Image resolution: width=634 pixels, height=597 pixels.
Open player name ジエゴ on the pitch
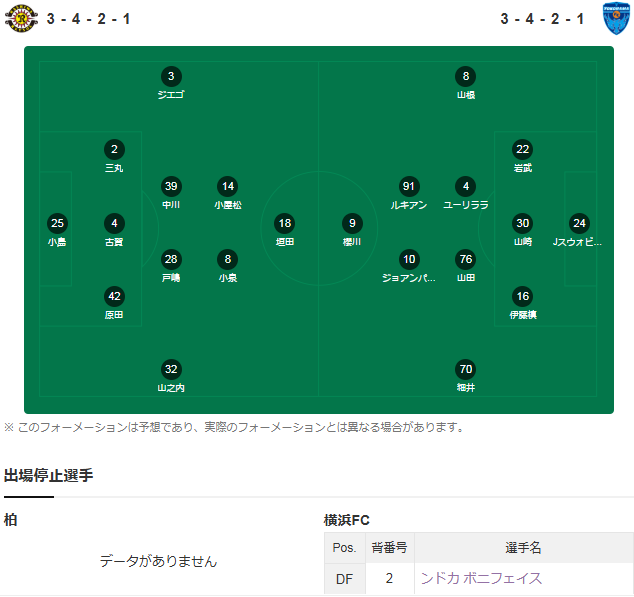(x=171, y=95)
